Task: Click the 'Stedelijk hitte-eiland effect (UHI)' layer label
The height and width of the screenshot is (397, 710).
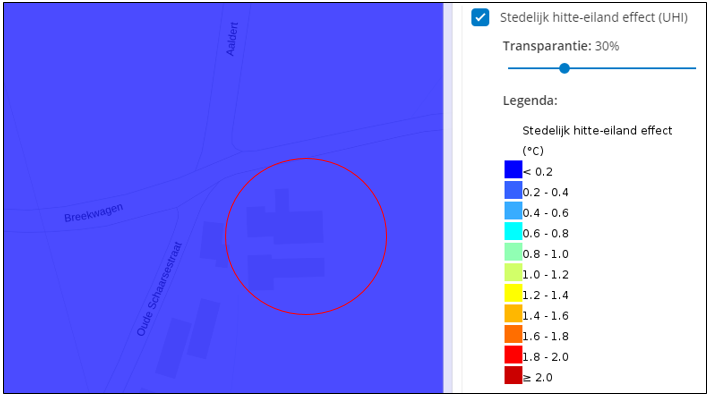Action: click(594, 18)
